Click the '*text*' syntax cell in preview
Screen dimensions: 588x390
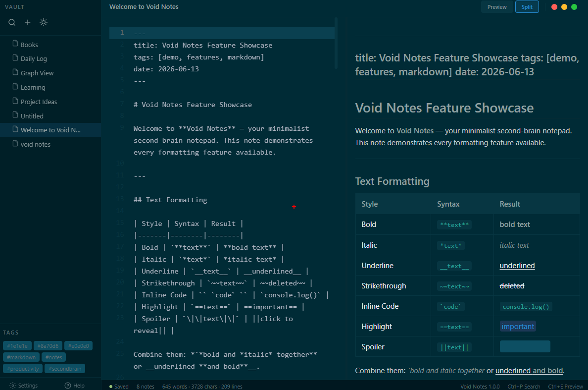[451, 245]
